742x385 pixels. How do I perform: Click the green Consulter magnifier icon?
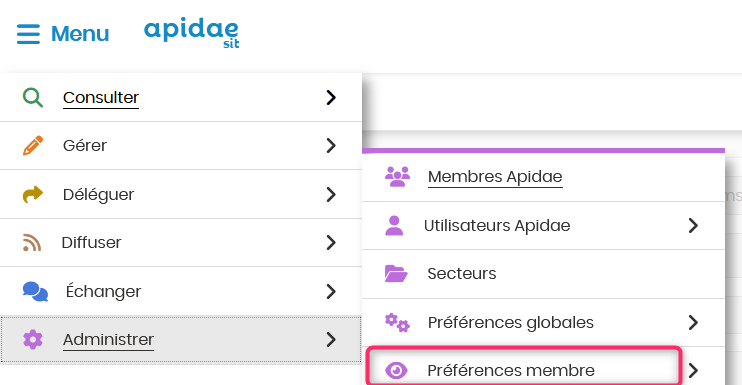(33, 97)
